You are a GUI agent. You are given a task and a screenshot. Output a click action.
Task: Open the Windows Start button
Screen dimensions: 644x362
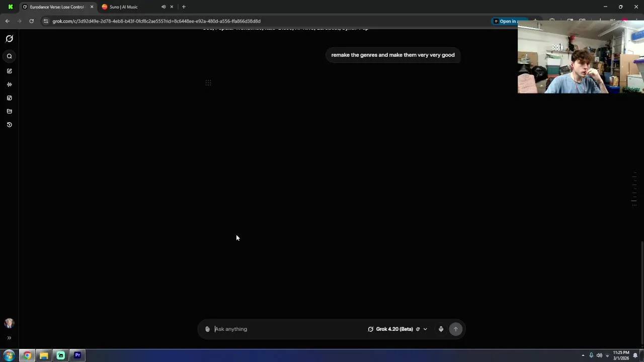pos(9,355)
